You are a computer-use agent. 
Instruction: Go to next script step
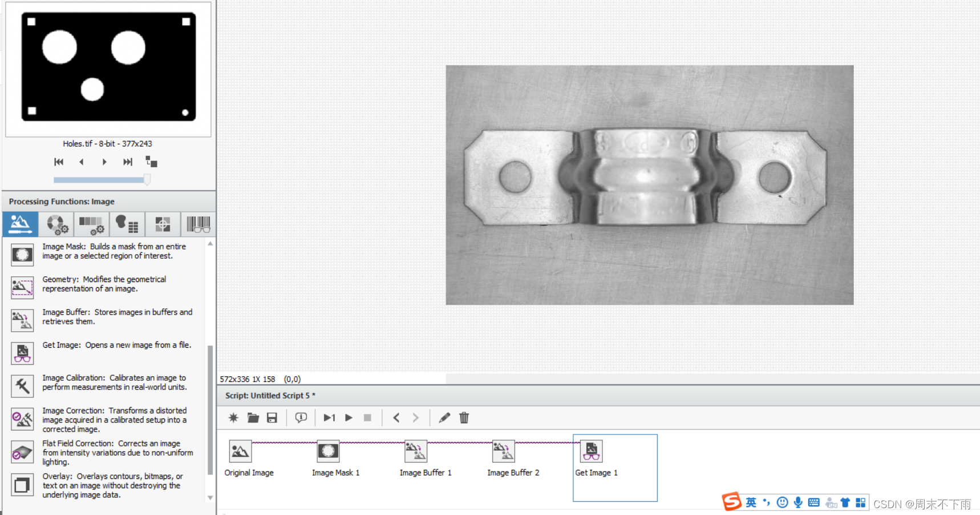416,418
